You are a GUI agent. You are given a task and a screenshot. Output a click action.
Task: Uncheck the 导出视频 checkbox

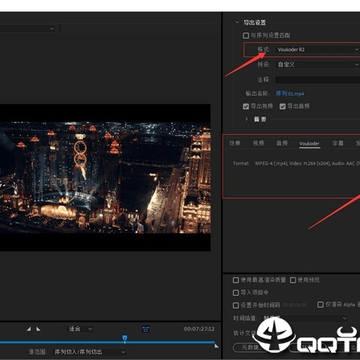[x=246, y=106]
